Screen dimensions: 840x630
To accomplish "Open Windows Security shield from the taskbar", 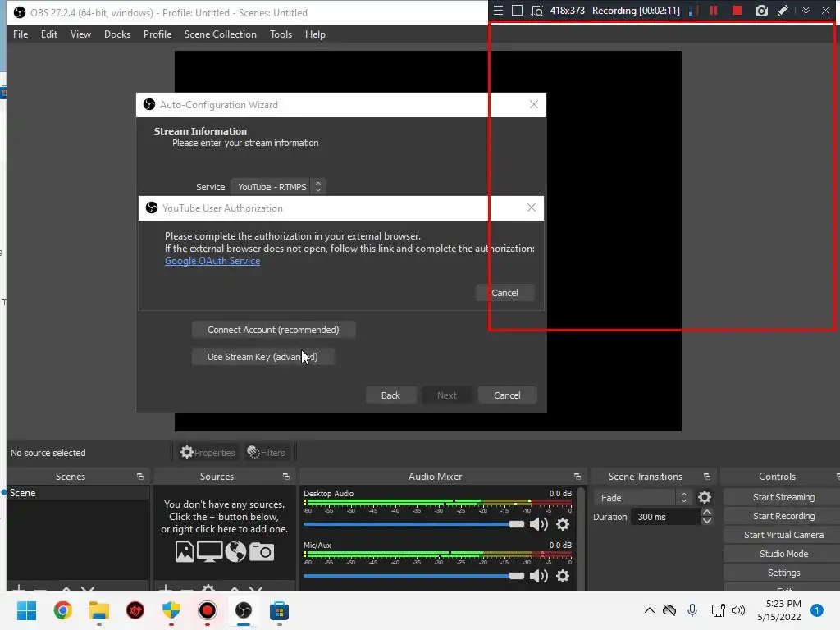I will (171, 610).
